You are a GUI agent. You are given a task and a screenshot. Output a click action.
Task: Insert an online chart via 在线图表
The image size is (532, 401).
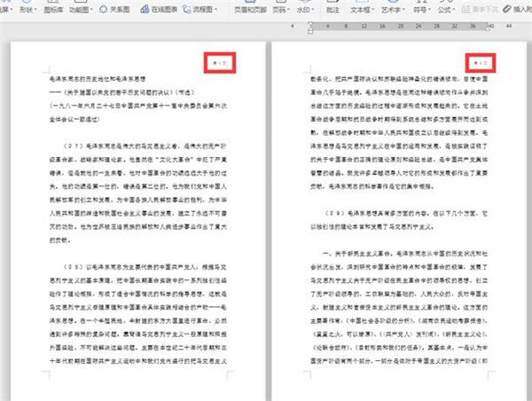point(159,9)
